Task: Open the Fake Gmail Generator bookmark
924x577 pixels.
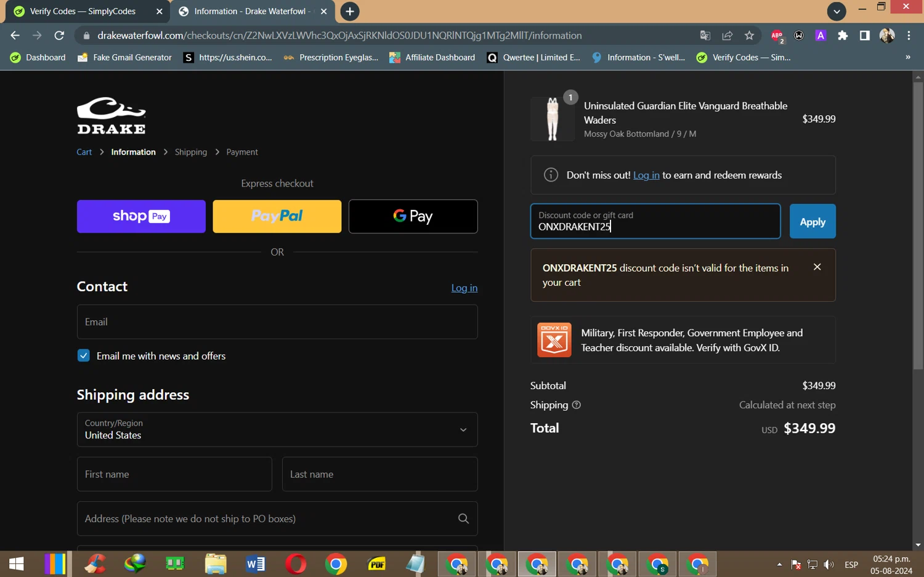Action: tap(124, 57)
